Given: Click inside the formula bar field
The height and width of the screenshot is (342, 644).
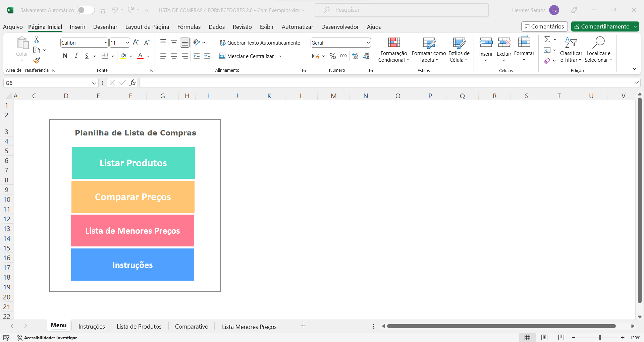Looking at the screenshot, I should pos(386,83).
